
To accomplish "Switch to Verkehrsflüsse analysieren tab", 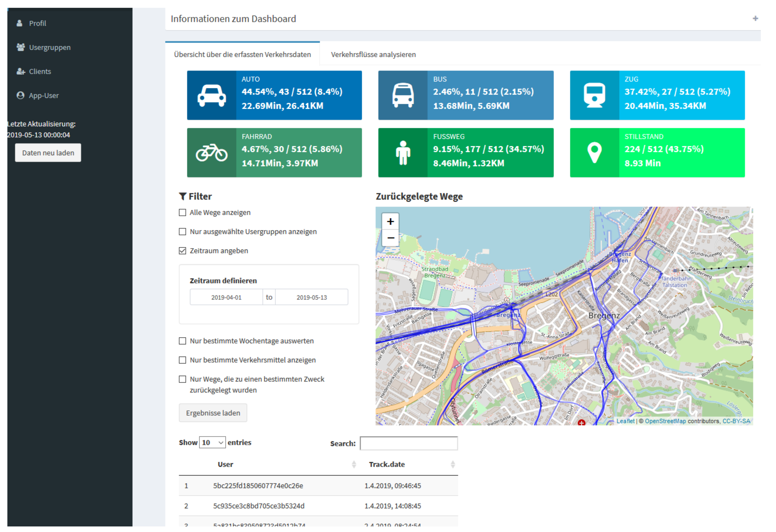I will coord(373,55).
